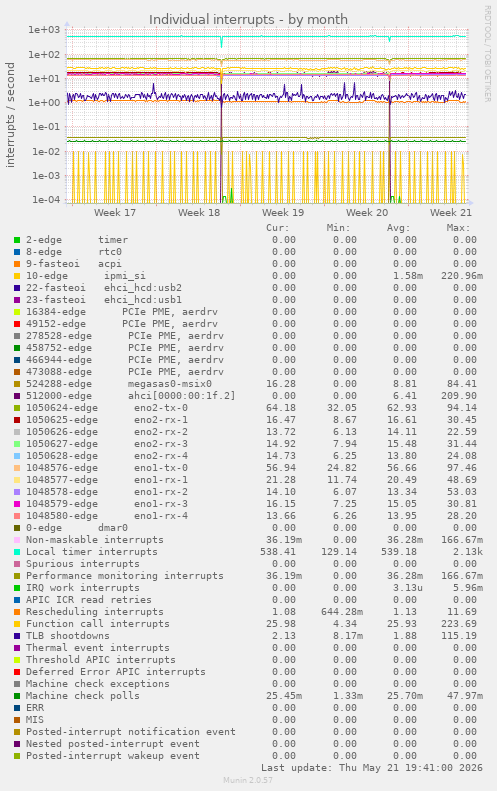The image size is (497, 791).
Task: Click the yellow swatch next to 10-edge ipmi_si
Action: [17, 276]
